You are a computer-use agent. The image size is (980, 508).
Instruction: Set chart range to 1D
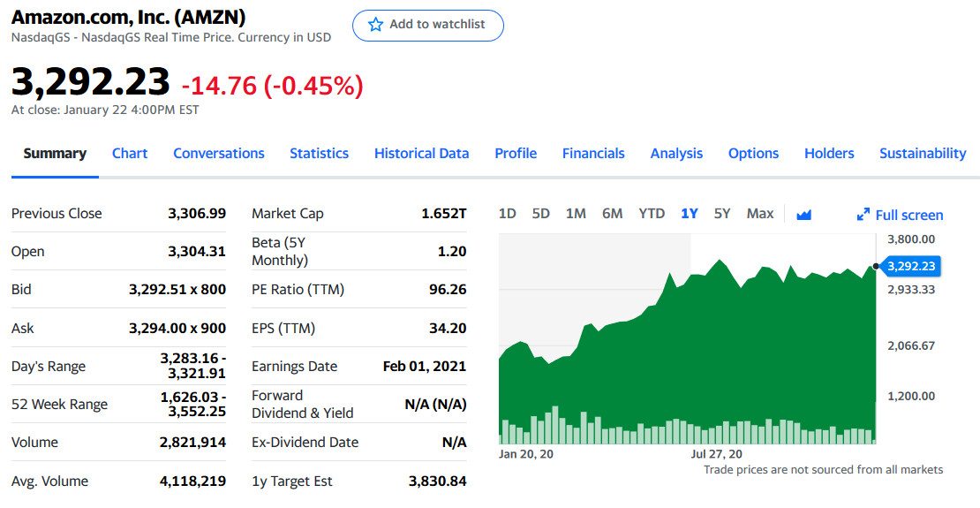(508, 213)
